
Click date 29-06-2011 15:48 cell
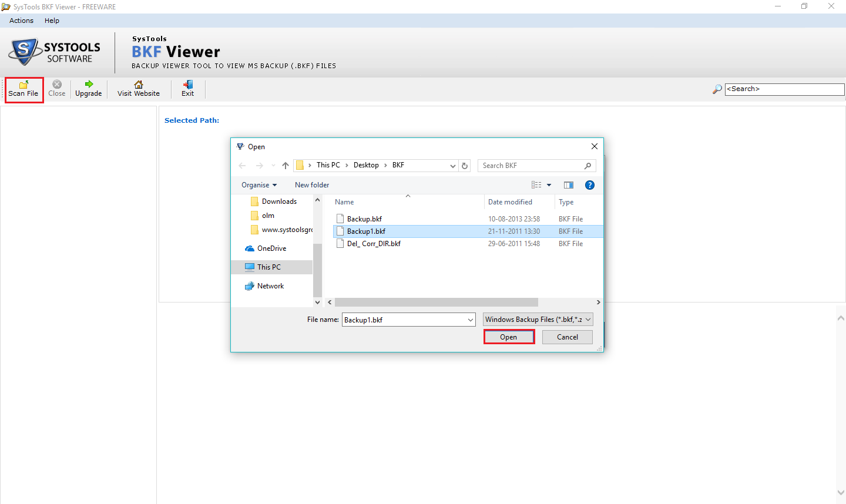click(514, 244)
